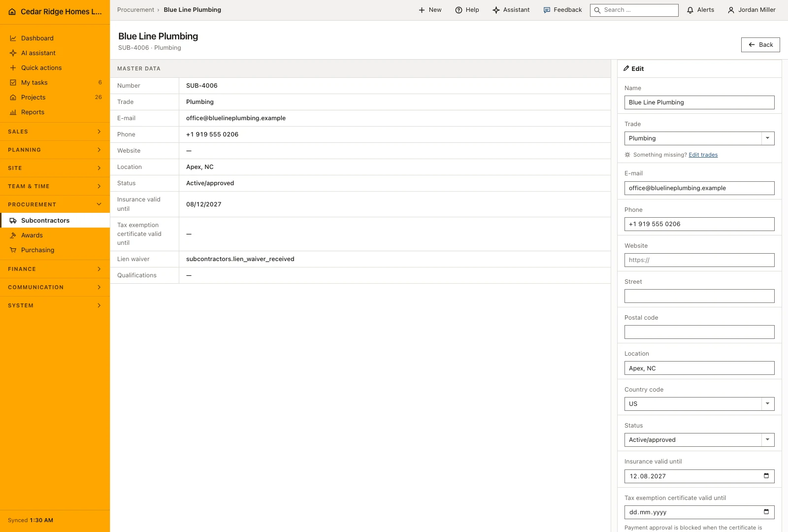The width and height of the screenshot is (788, 532).
Task: Click the Phone input in Edit panel
Action: pos(699,224)
